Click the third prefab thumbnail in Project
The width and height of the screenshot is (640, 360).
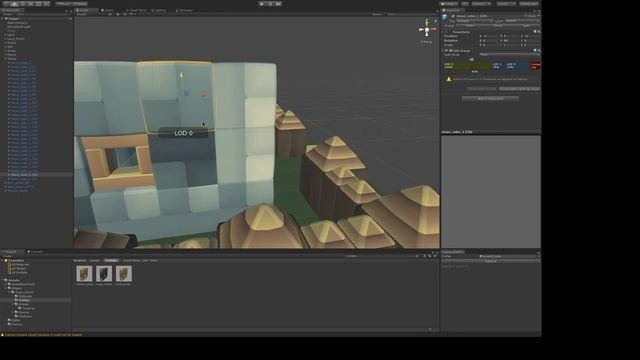point(124,274)
